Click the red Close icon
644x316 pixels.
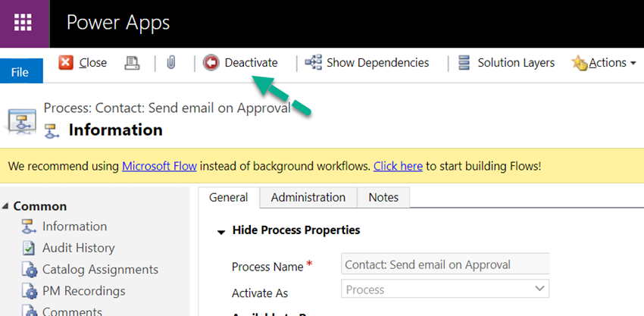coord(66,63)
